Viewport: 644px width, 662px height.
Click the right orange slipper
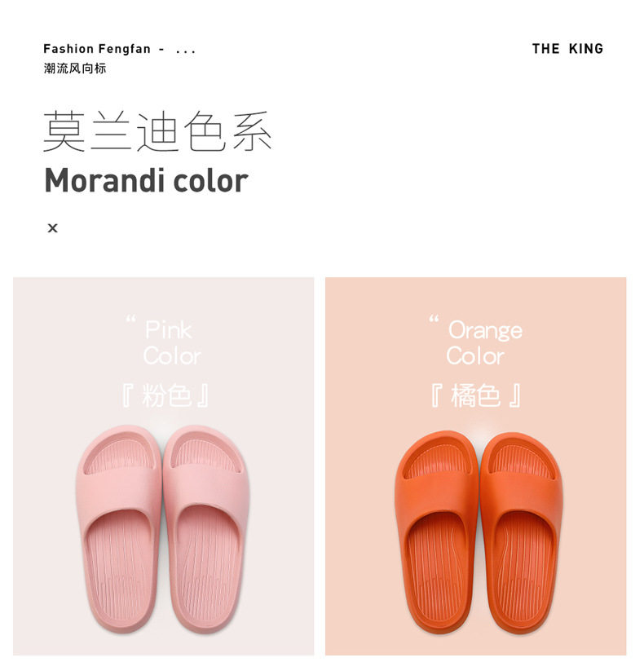coord(520,538)
